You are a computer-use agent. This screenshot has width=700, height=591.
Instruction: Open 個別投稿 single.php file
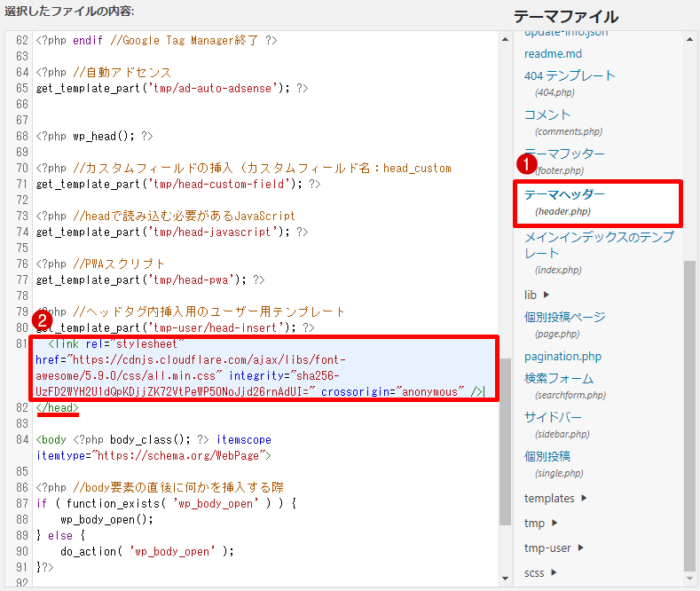(547, 456)
